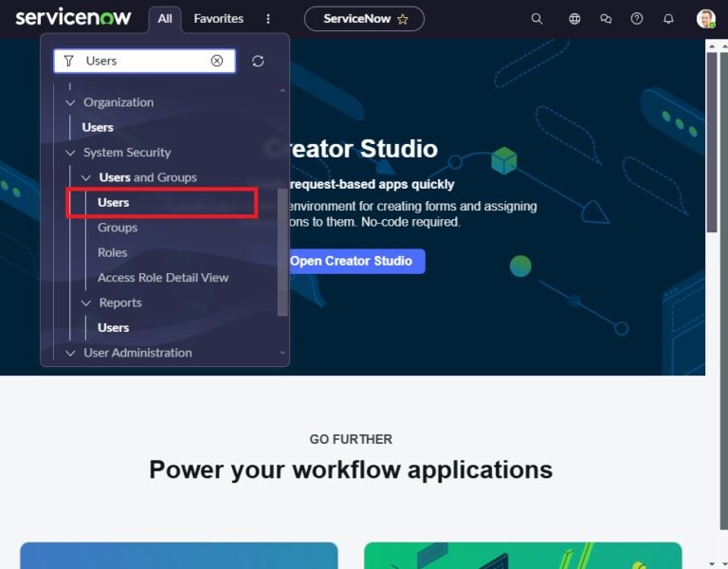Open Groups under Users and Groups
Image resolution: width=728 pixels, height=569 pixels.
(118, 228)
